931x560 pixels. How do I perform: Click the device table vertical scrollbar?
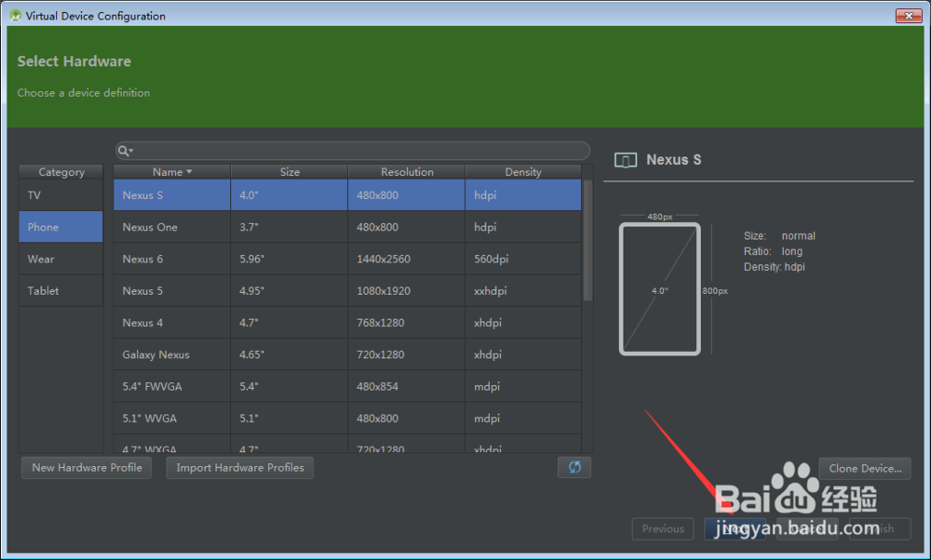[x=587, y=240]
